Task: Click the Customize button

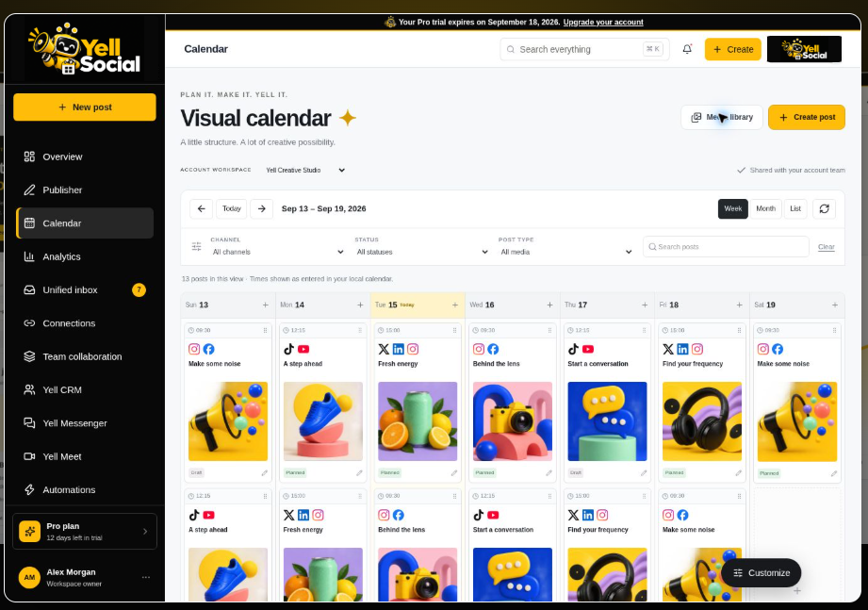Action: click(x=762, y=573)
